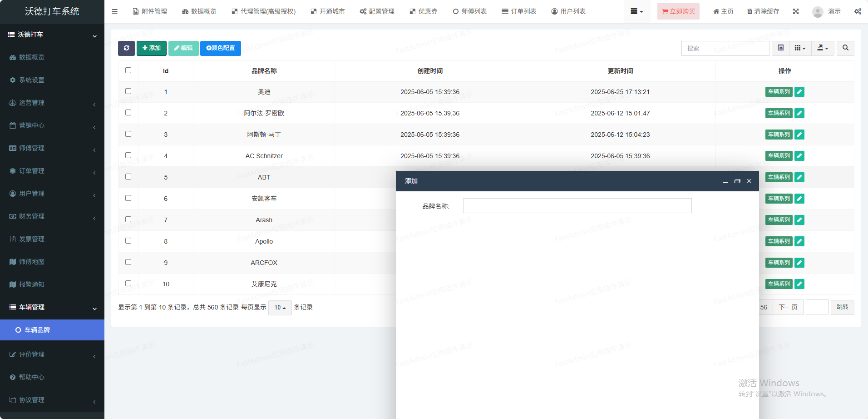Open the column visibility dropdown
Screen dimensions: 868x419
click(800, 48)
